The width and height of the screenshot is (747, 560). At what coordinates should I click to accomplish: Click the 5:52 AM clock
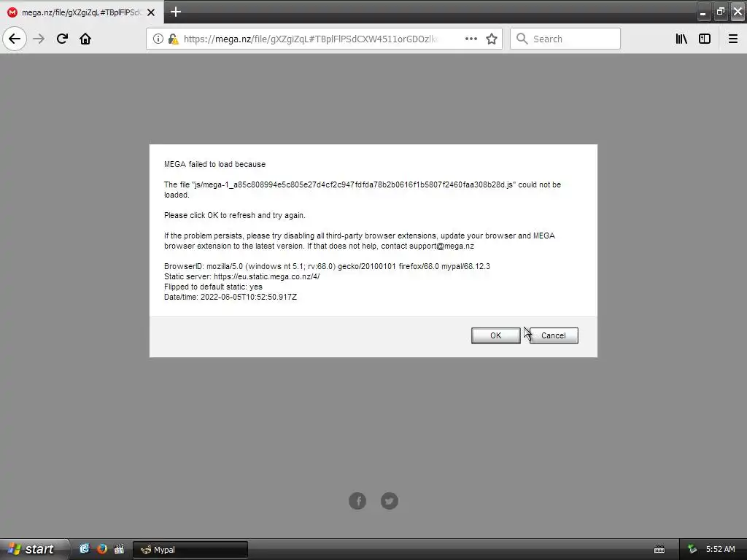(720, 549)
